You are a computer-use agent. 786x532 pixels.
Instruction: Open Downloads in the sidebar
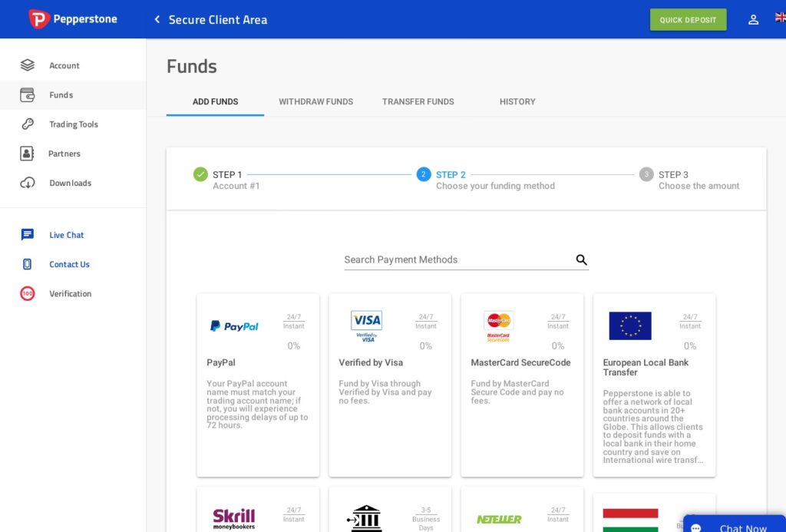73,183
